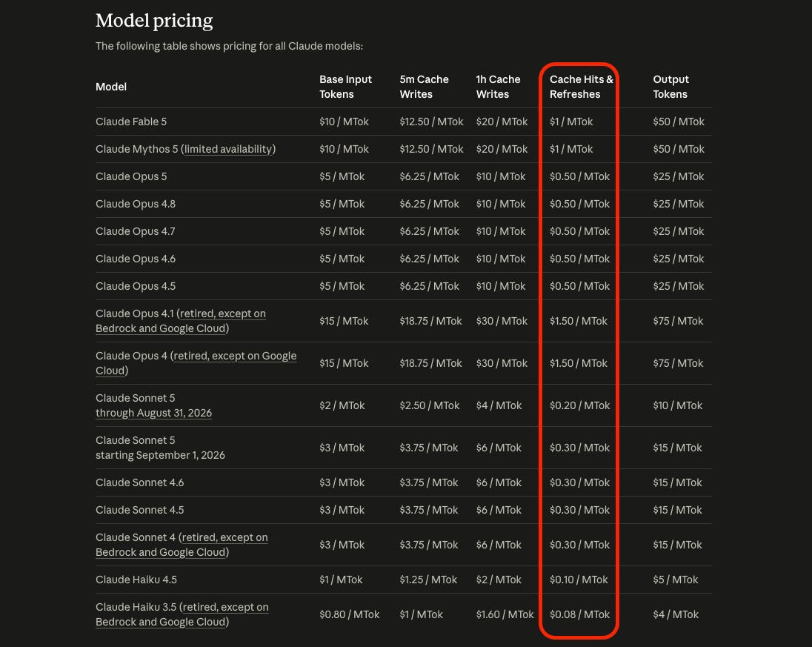The height and width of the screenshot is (647, 812).
Task: Click Claude Opus 4.6 base input '$5 / MTok'
Action: click(342, 259)
